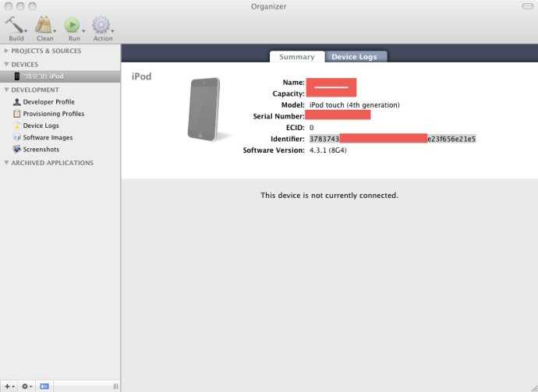
Task: Click the window resize corner grip
Action: coord(533,387)
